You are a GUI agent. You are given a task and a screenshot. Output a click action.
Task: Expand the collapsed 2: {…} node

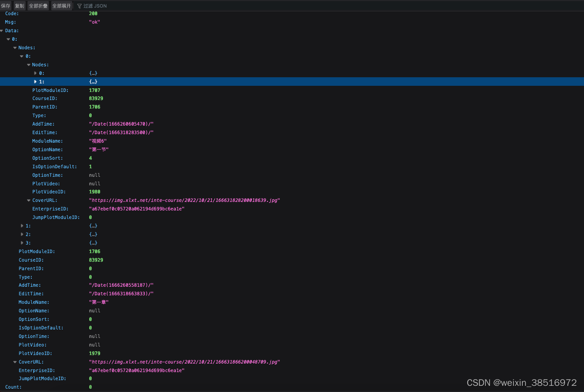(22, 234)
